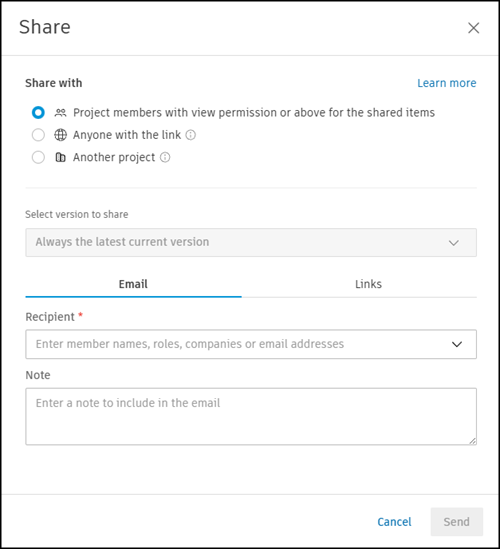The height and width of the screenshot is (549, 500).
Task: Show info for Anyone with the link
Action: (190, 135)
